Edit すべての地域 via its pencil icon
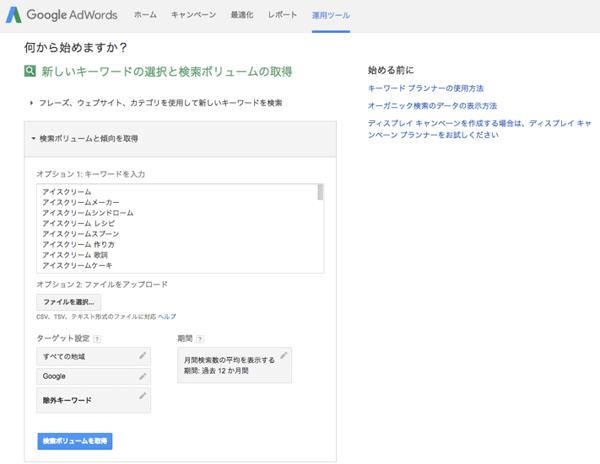This screenshot has height=464, width=600. 142,356
